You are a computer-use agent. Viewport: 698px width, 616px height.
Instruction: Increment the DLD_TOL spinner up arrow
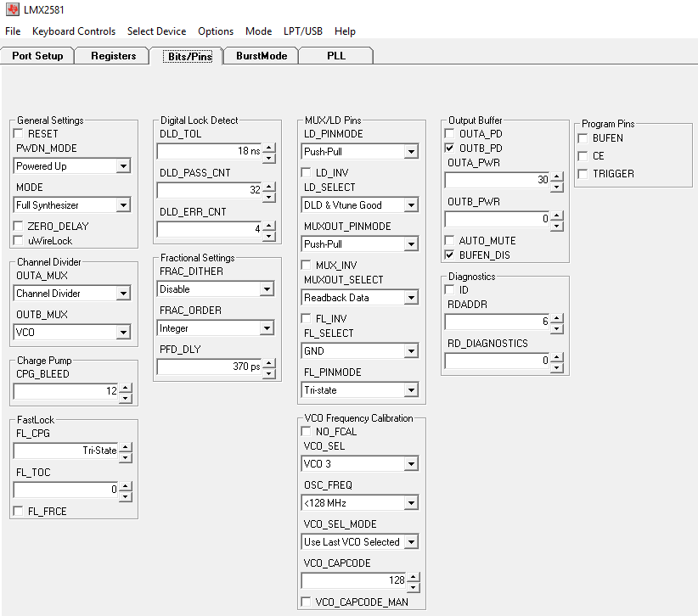point(269,148)
